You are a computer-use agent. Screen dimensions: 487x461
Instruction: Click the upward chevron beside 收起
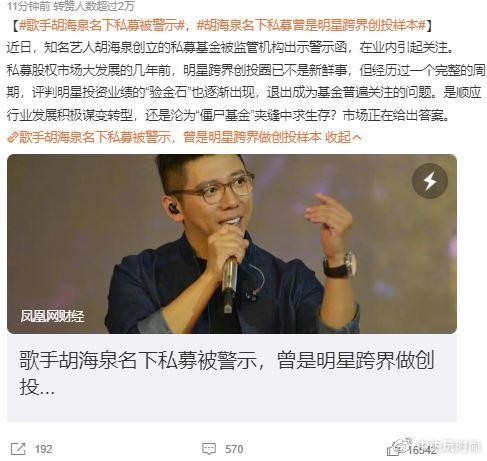coord(356,137)
